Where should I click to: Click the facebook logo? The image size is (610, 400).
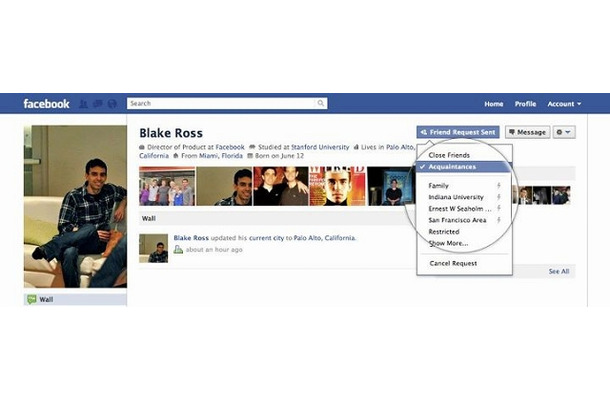[x=46, y=104]
